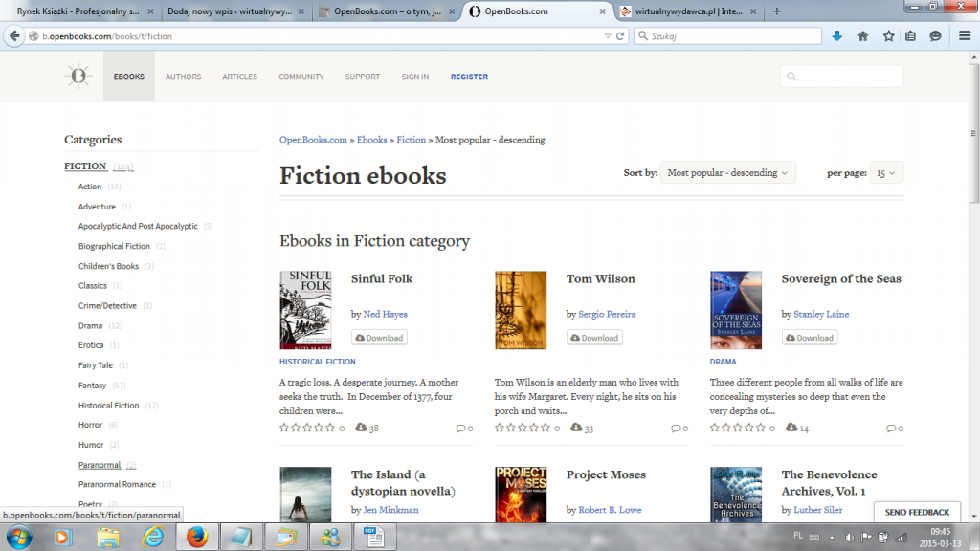Click the browser back arrow button
Image resolution: width=980 pixels, height=551 pixels.
click(14, 36)
